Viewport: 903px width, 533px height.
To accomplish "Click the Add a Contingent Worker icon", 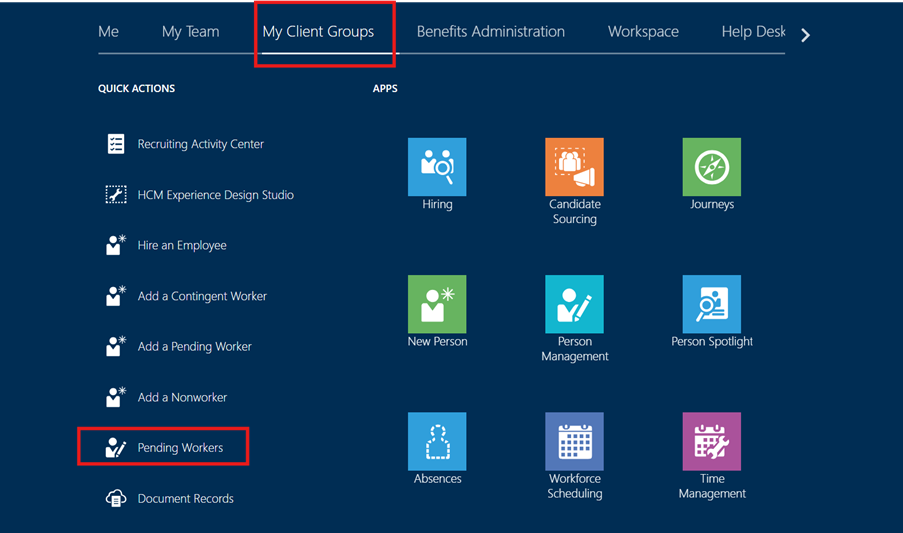I will [x=116, y=296].
